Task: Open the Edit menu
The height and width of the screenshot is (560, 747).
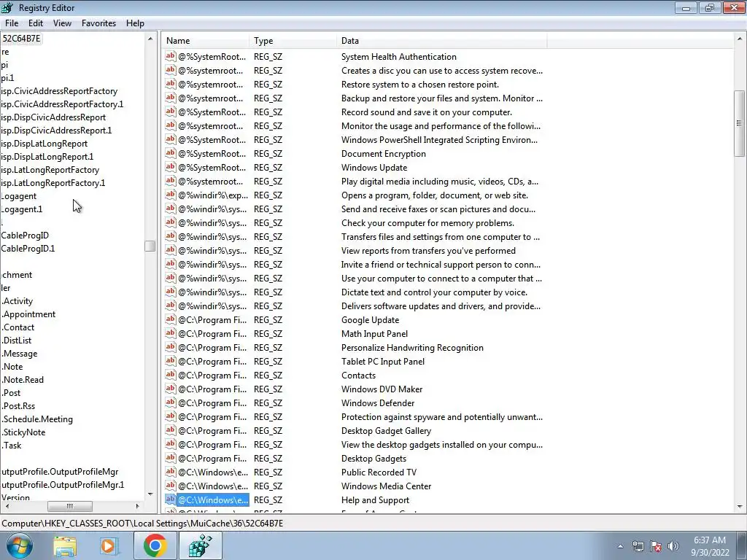Action: click(x=36, y=23)
